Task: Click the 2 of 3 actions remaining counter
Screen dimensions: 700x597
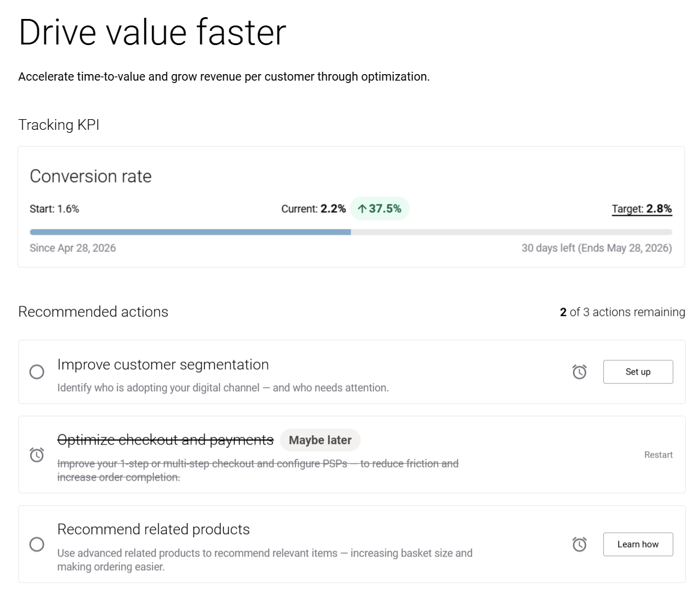Action: [622, 312]
